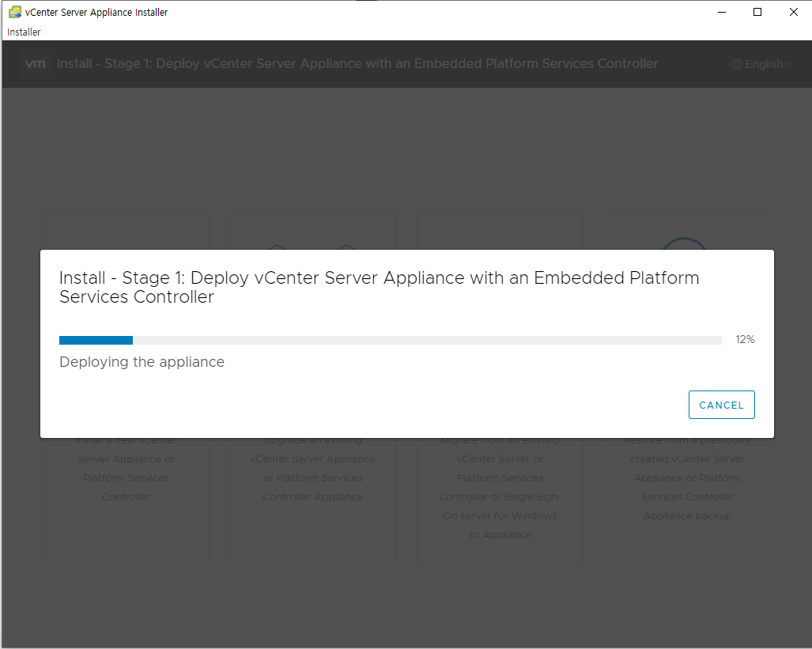Image resolution: width=812 pixels, height=649 pixels.
Task: Click the vm logo in header
Action: [x=36, y=64]
